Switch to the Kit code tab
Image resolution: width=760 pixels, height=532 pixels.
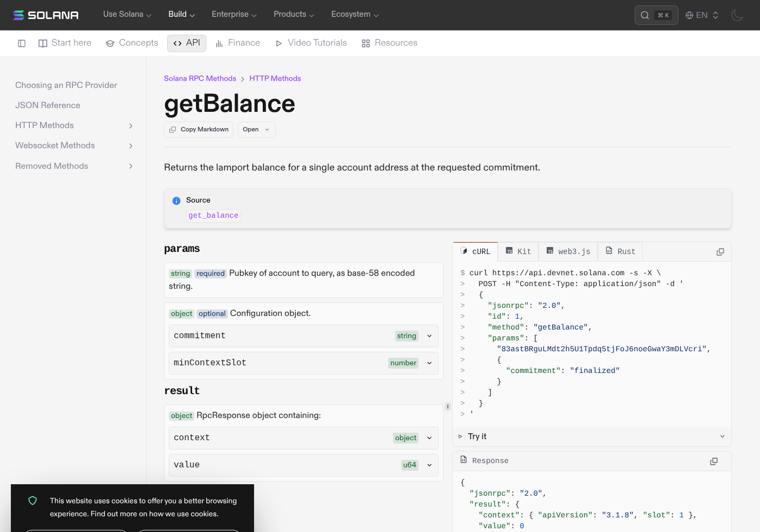[x=518, y=251]
